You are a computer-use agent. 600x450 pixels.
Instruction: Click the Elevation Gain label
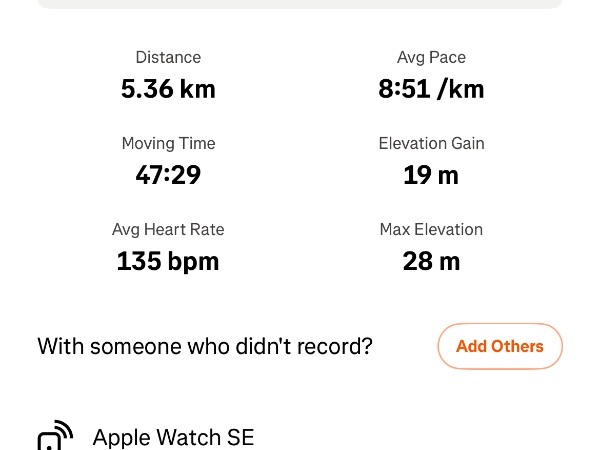coord(431,144)
